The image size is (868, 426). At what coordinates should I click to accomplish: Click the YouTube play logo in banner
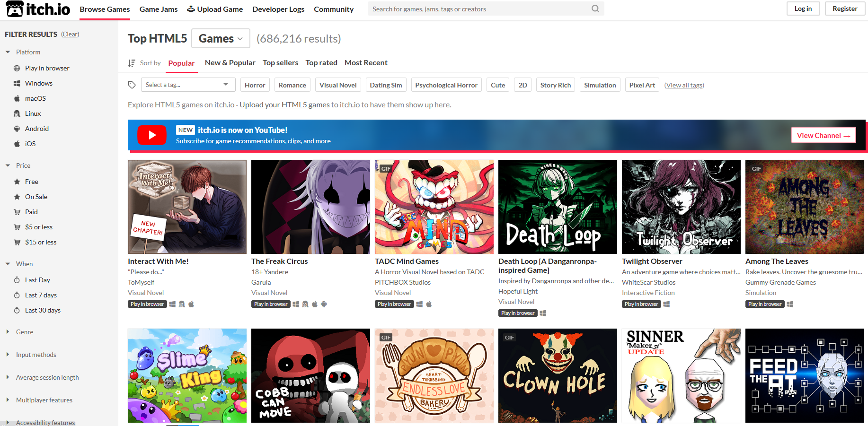click(x=151, y=135)
